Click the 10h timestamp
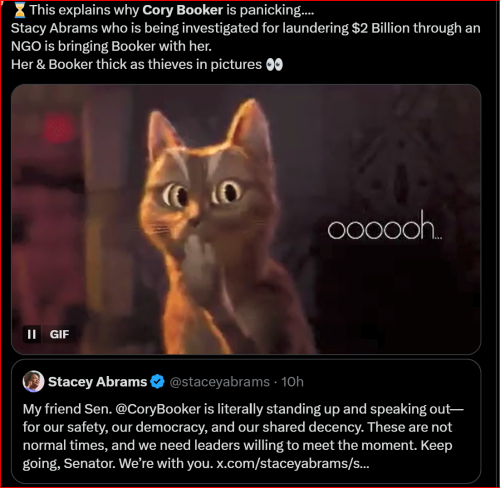Image resolution: width=500 pixels, height=488 pixels. [x=292, y=382]
